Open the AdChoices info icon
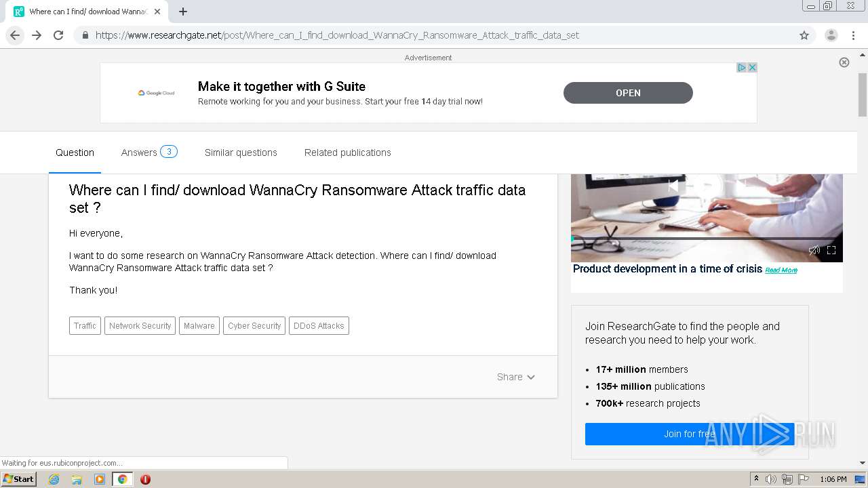868x488 pixels. click(x=742, y=67)
